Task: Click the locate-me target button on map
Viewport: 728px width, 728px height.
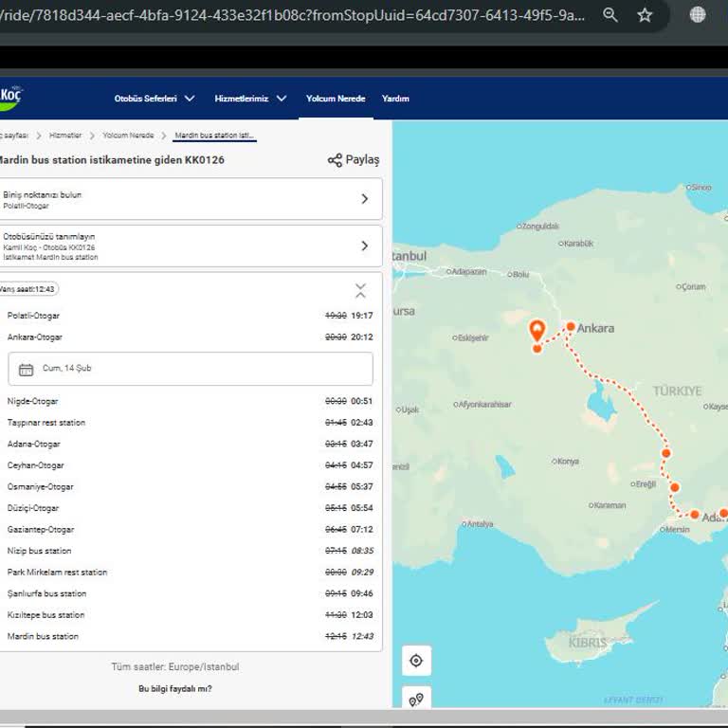Action: coord(416,661)
